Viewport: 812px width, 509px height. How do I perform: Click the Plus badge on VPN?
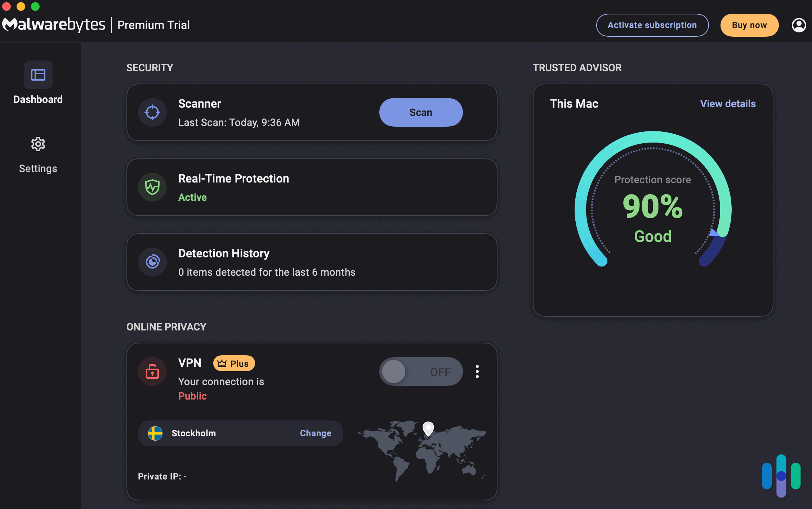(x=233, y=362)
